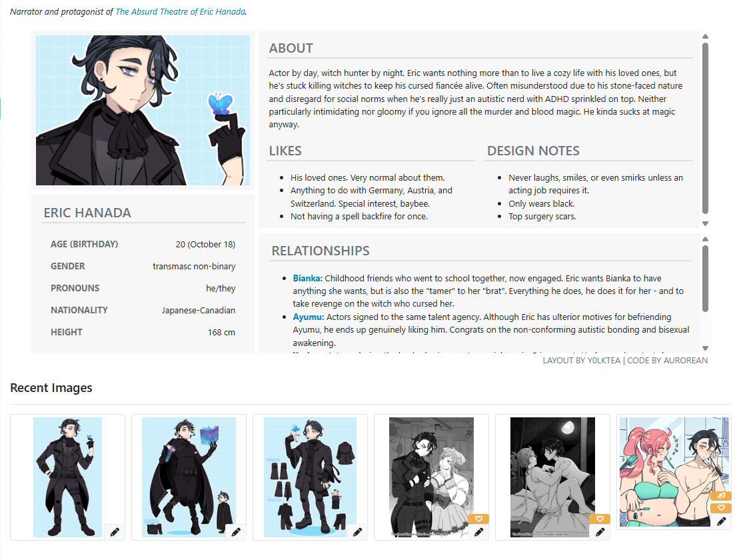
Task: Click Relationships panel scroll up arrow
Action: pyautogui.click(x=705, y=239)
